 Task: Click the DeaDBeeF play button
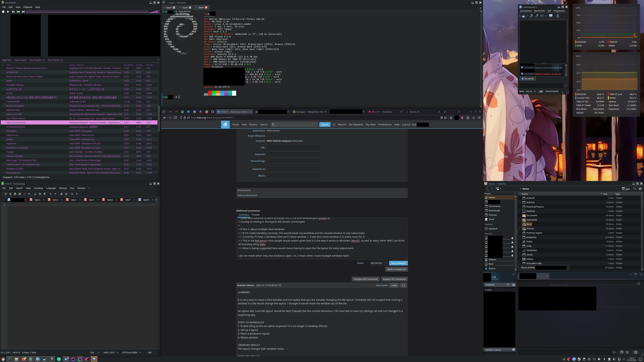point(8,12)
